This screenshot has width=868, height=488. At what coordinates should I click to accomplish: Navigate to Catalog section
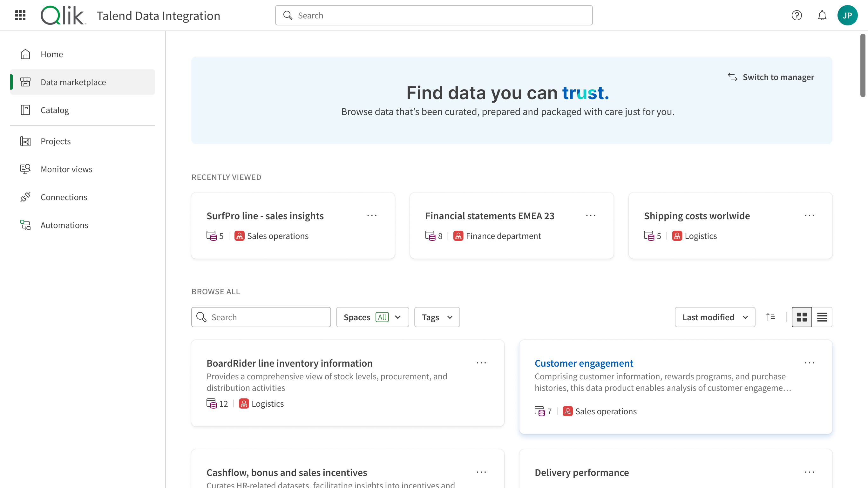point(54,110)
